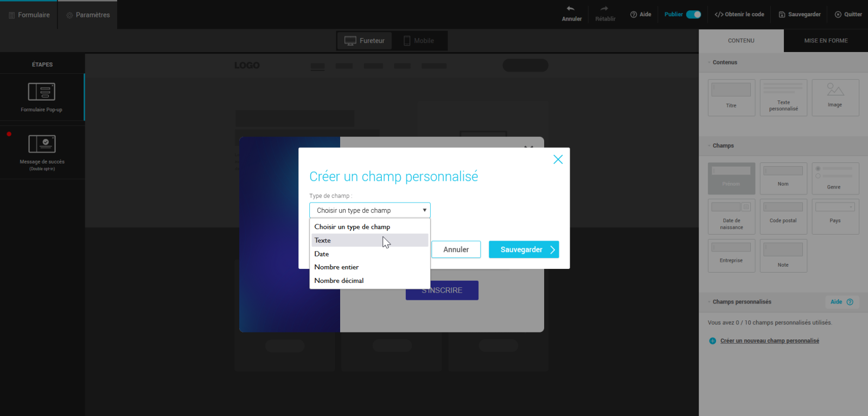Click the blue Sauvegarder button in dialog

pyautogui.click(x=524, y=249)
